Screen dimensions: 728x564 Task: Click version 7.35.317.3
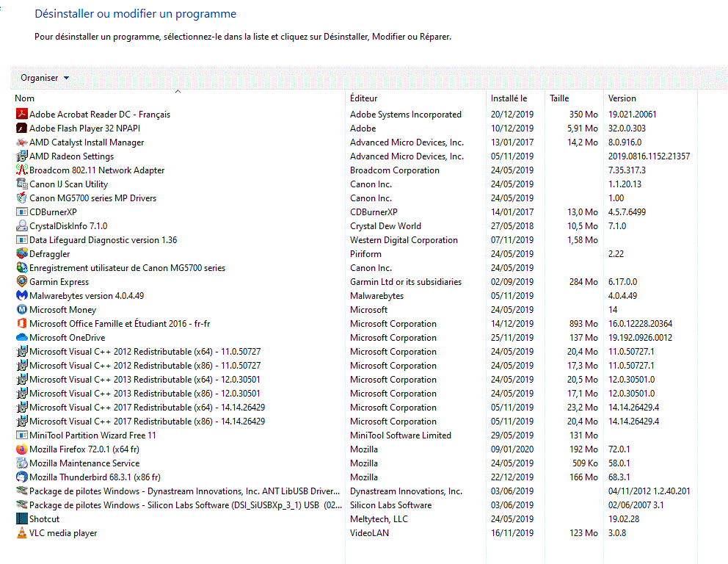pos(627,170)
